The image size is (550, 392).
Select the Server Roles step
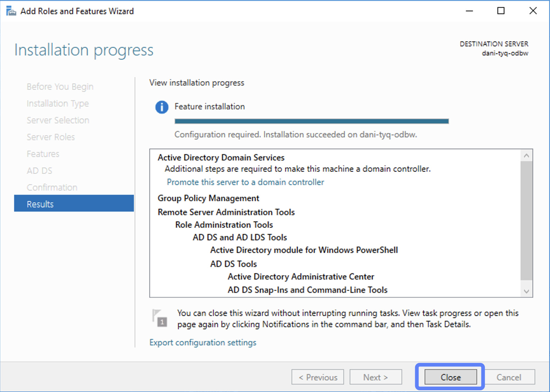(x=51, y=137)
